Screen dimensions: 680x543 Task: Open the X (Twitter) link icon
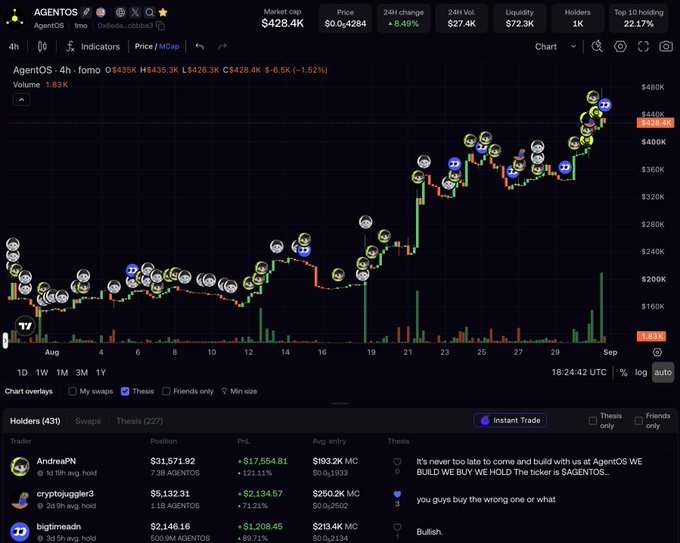135,12
